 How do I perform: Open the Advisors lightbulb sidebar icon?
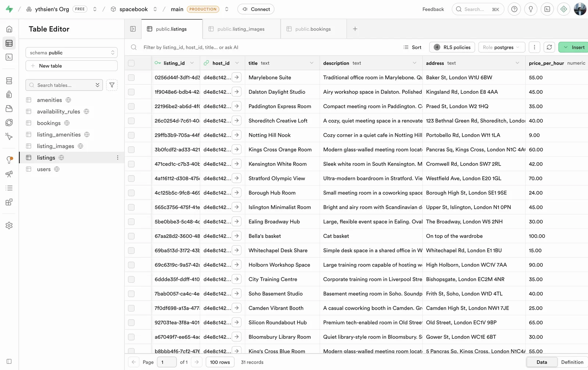pos(9,160)
